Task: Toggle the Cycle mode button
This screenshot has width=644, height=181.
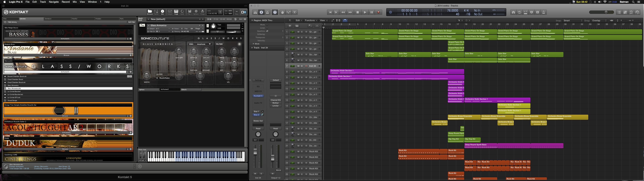Action: pyautogui.click(x=520, y=12)
